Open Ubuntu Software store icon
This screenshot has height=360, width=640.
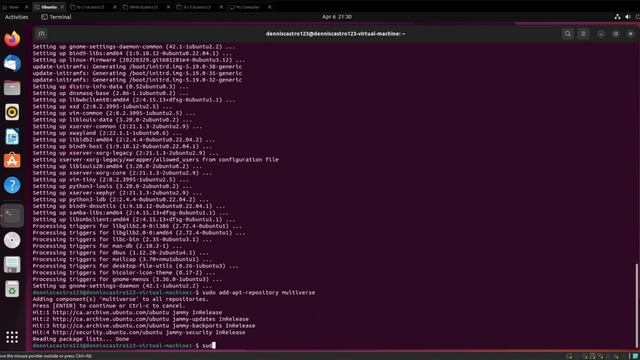click(12, 161)
